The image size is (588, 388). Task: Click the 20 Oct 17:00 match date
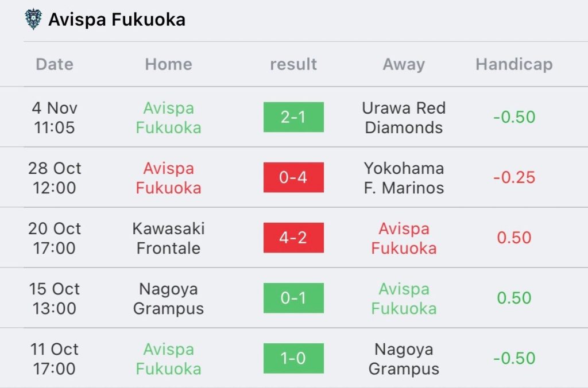pyautogui.click(x=55, y=238)
